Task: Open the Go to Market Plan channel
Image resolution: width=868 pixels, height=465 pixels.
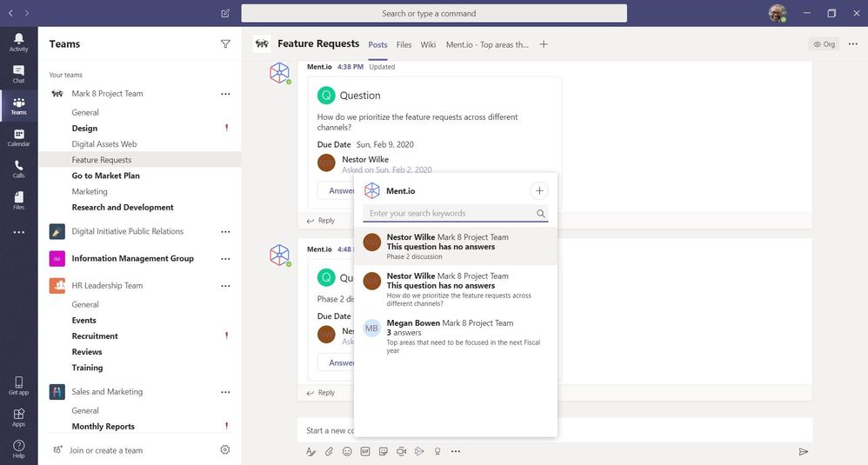Action: coord(106,176)
